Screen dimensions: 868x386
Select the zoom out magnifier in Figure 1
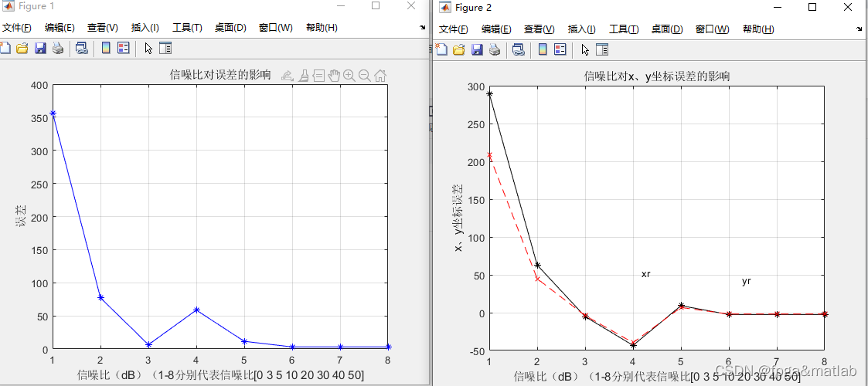tap(364, 76)
